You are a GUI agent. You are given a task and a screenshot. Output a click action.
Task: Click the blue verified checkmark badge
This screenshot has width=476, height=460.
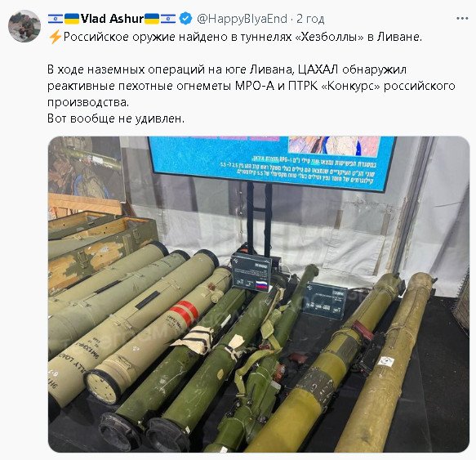(185, 19)
